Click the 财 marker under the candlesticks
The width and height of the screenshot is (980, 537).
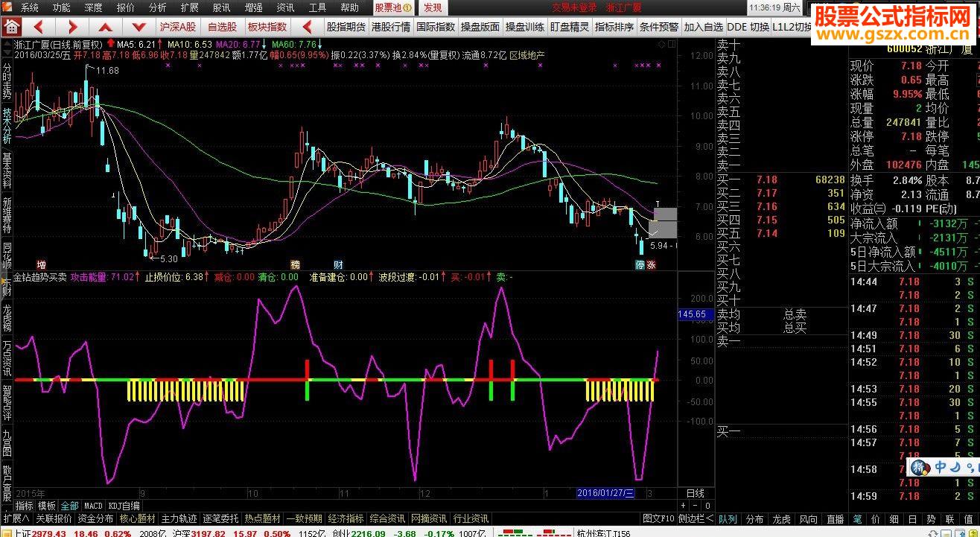coord(338,264)
